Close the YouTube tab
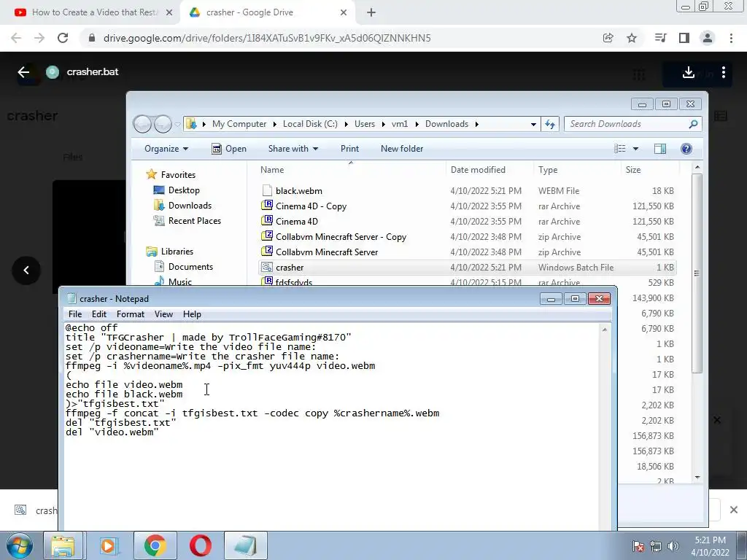The image size is (747, 560). (x=169, y=12)
